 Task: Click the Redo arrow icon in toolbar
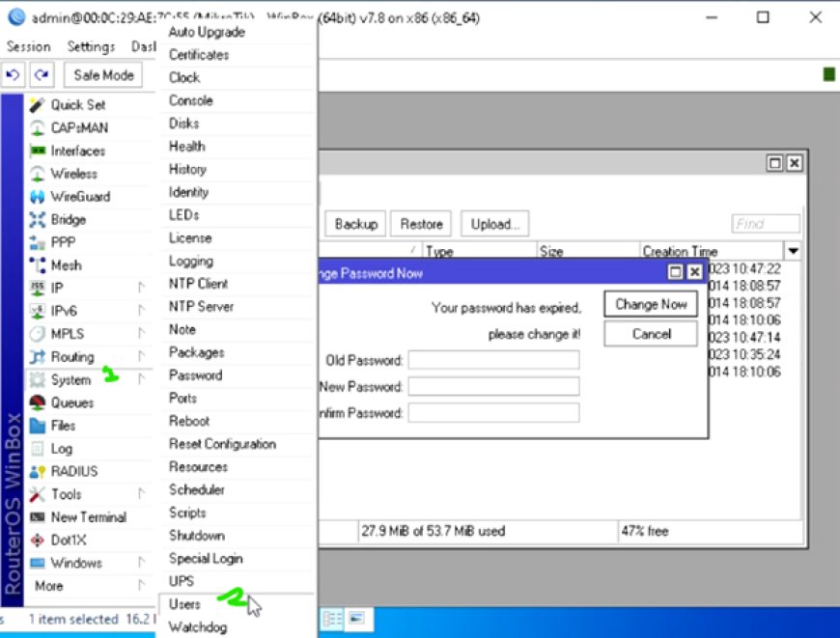pos(42,75)
